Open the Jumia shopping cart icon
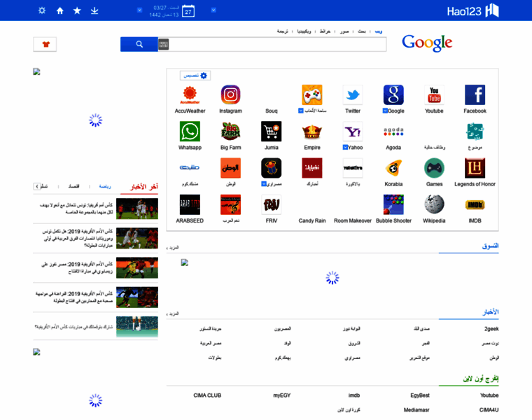This screenshot has height=420, width=532. pyautogui.click(x=272, y=132)
